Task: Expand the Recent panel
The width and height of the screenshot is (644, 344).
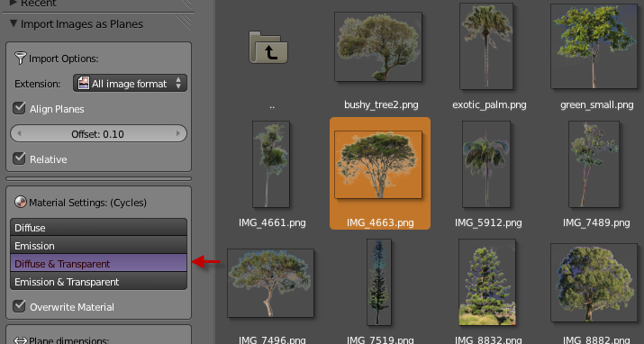Action: point(14,3)
